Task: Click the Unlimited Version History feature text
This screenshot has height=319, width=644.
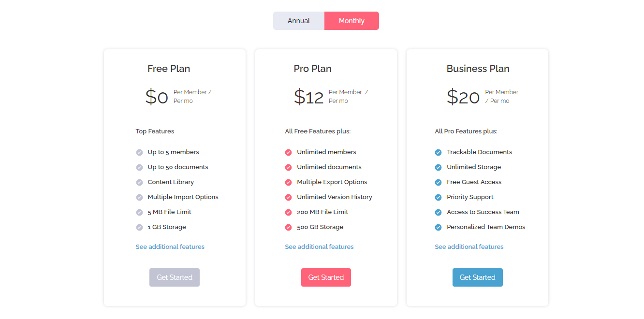Action: tap(335, 197)
